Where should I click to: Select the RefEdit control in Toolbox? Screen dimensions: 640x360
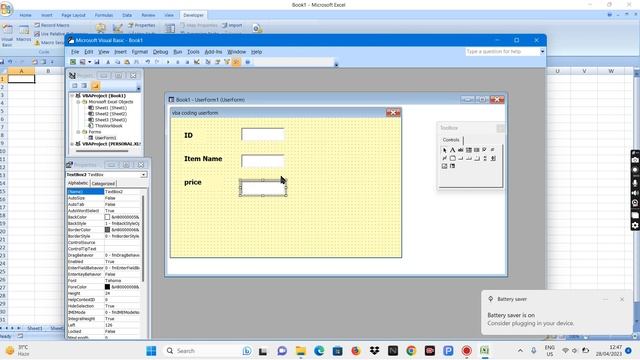click(x=452, y=166)
